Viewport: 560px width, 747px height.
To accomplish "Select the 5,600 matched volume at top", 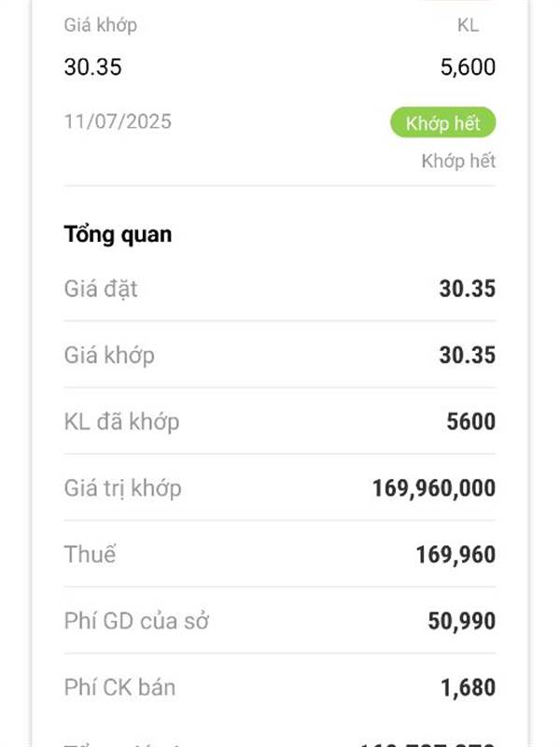I will [468, 66].
